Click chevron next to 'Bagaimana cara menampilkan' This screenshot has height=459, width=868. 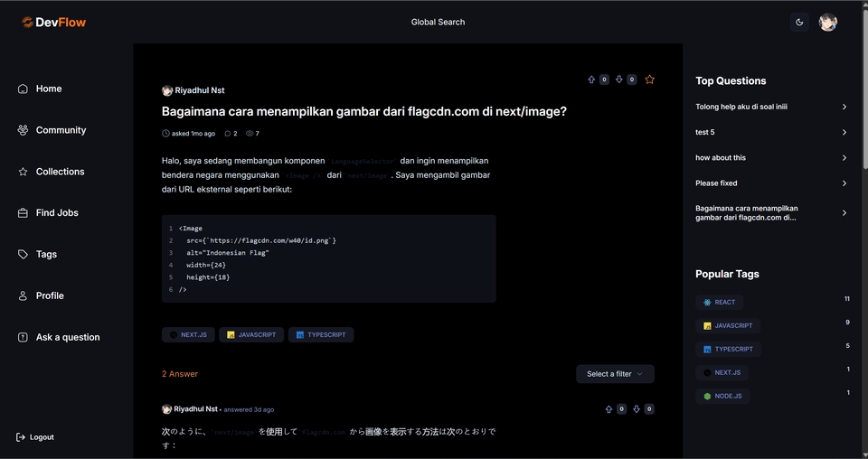(844, 213)
